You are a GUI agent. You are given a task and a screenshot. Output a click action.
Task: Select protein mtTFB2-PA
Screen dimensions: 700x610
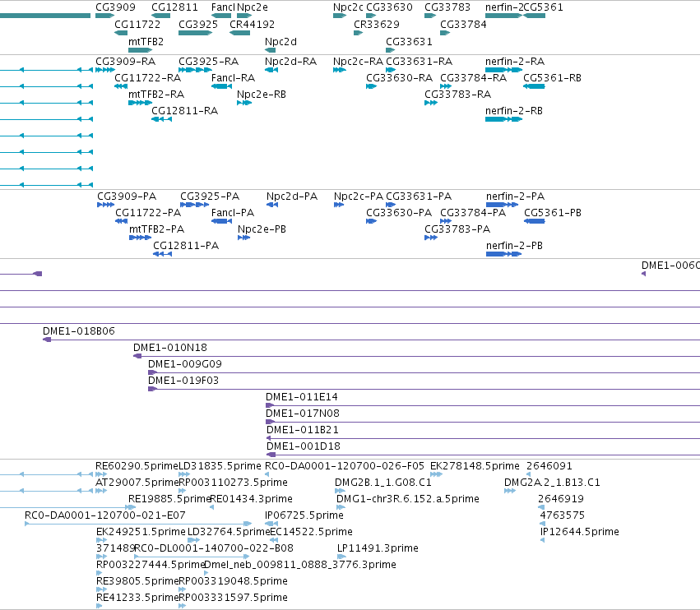[x=140, y=238]
